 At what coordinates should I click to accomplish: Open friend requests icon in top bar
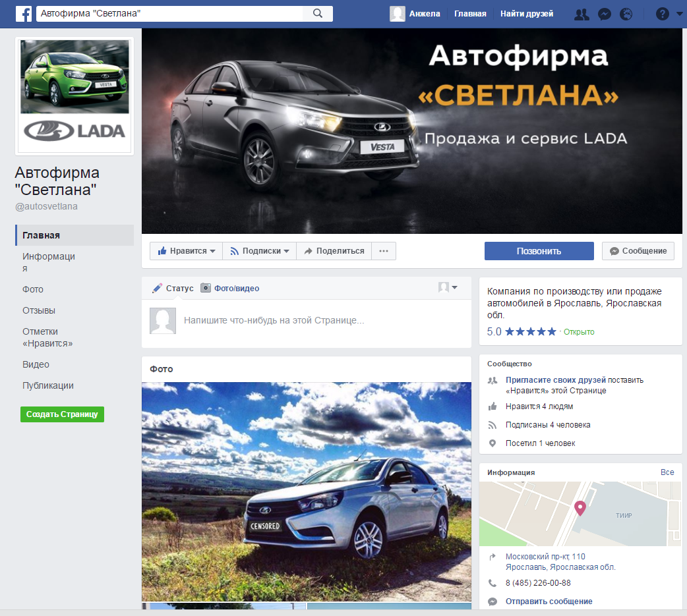point(582,14)
